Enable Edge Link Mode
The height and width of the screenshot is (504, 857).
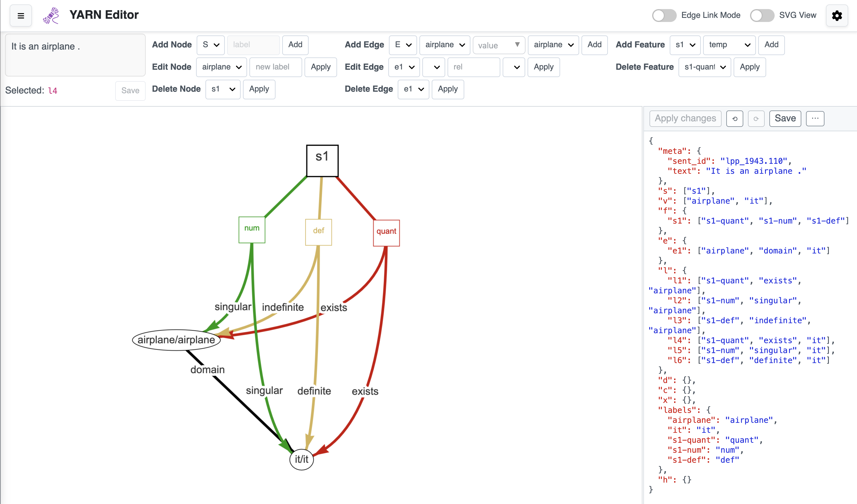(664, 15)
